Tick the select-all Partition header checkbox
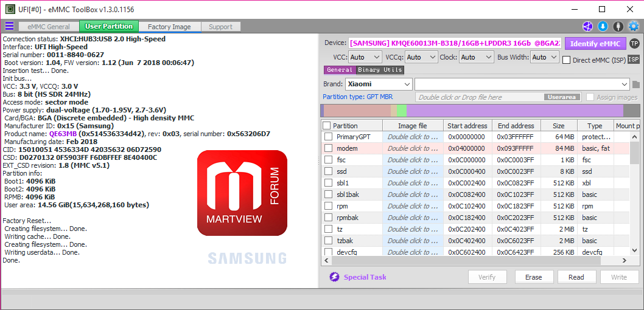 326,125
